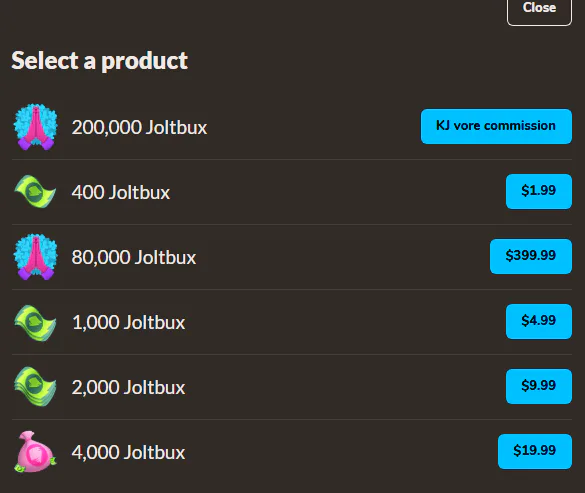Select the $19.99 price button

(x=535, y=451)
